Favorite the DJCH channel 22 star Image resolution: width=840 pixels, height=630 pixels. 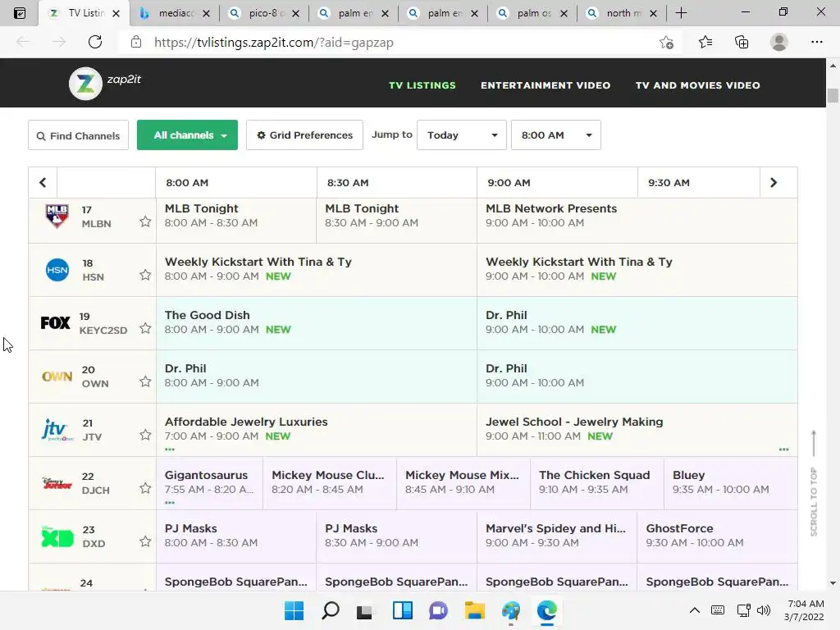point(145,488)
